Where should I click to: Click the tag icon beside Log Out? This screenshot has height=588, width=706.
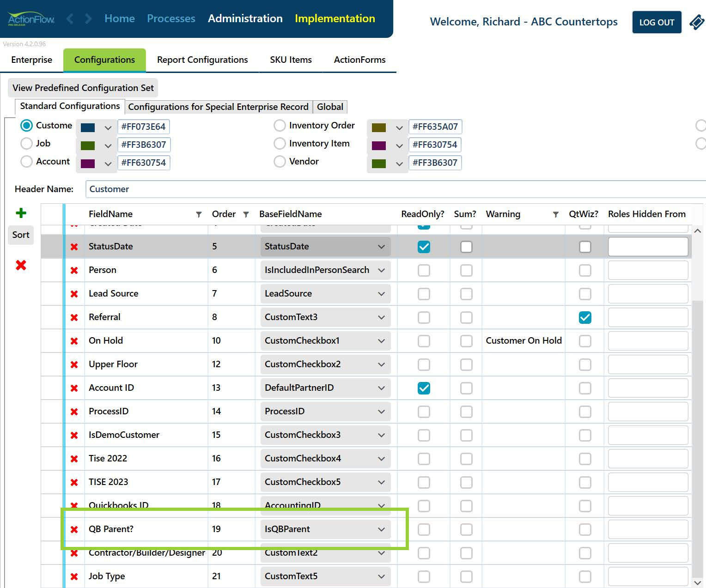click(x=697, y=22)
